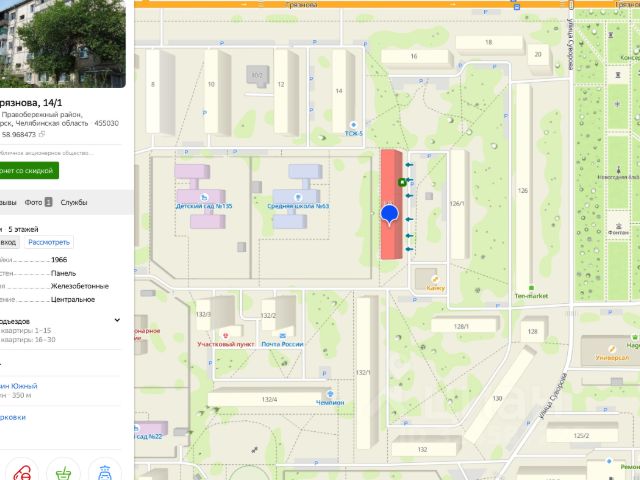Click the Ремонт map icon
This screenshot has width=640, height=480.
pyautogui.click(x=609, y=461)
